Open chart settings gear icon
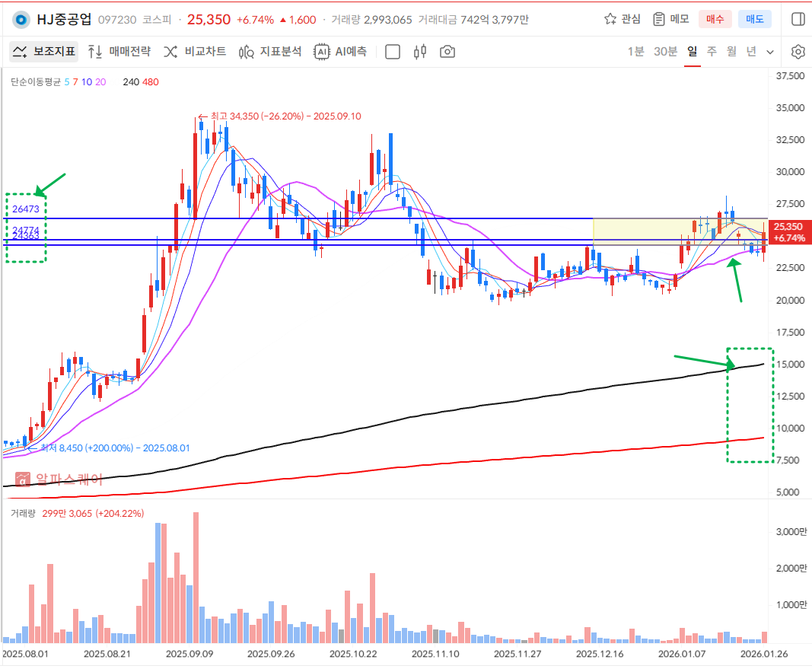This screenshot has width=812, height=669. pos(798,52)
